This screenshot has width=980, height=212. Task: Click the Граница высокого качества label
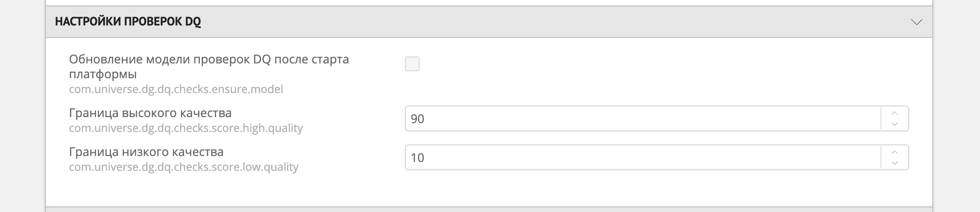[x=150, y=113]
